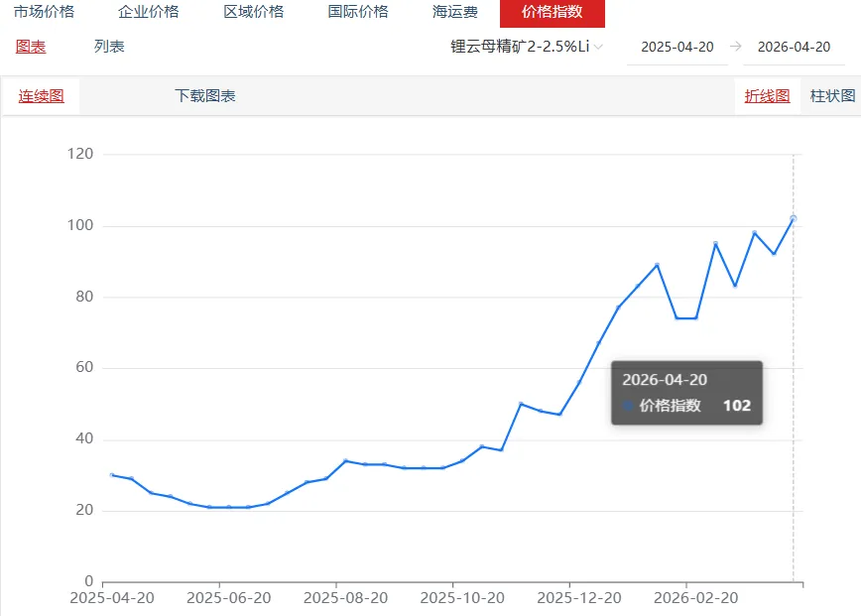Image resolution: width=861 pixels, height=616 pixels.
Task: Select 企业价格 from the top navigation
Action: pos(147,12)
